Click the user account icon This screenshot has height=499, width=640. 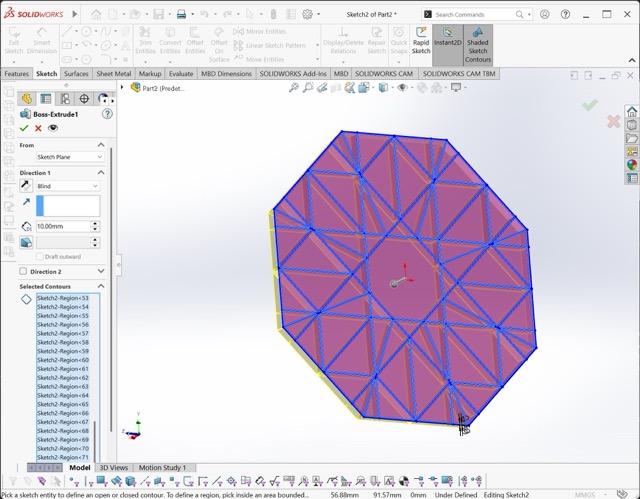[x=544, y=14]
